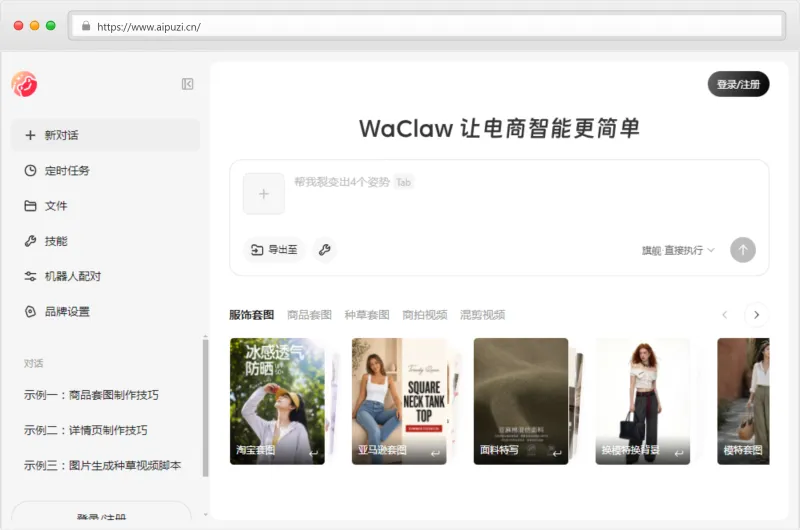Open the 换模特换背景 template thumbnail

642,401
